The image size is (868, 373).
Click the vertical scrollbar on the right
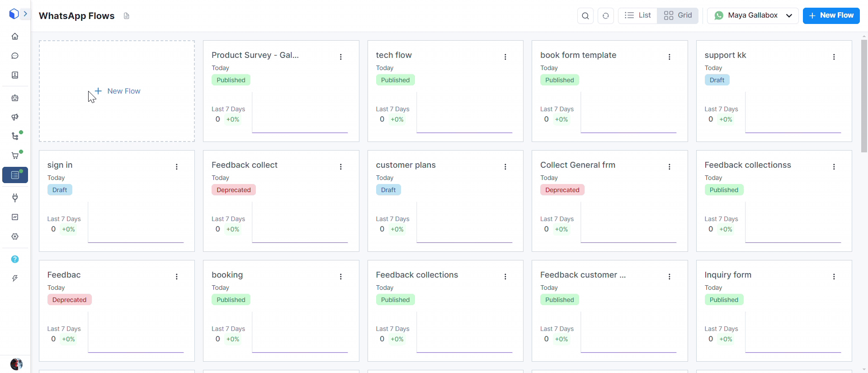(x=864, y=96)
